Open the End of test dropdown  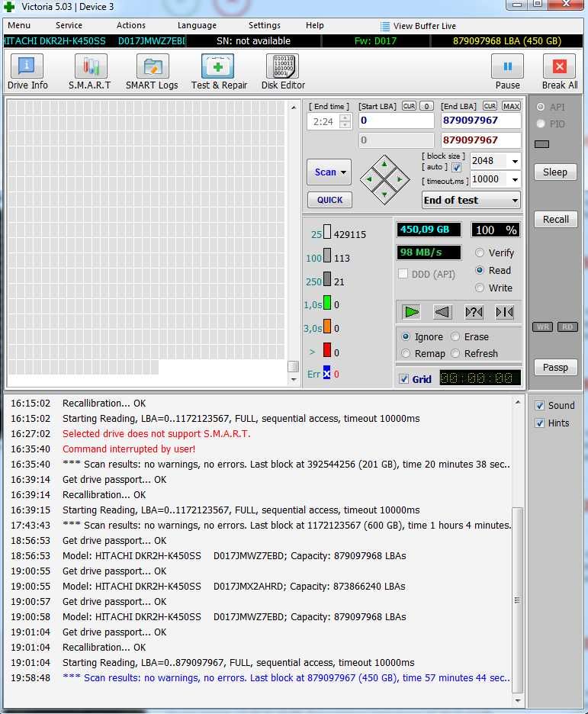coord(515,201)
